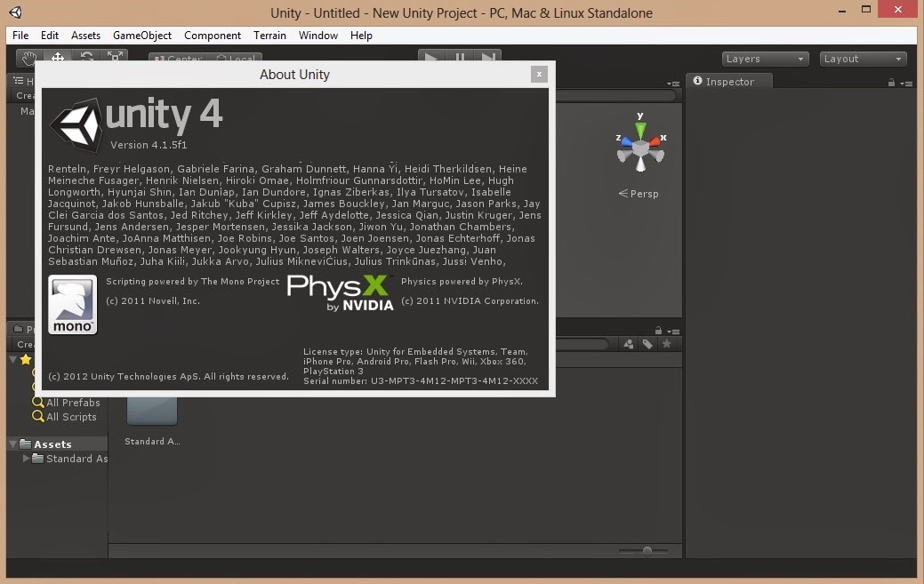Toggle the Local handle rotation button
This screenshot has height=584, width=924.
pyautogui.click(x=235, y=59)
